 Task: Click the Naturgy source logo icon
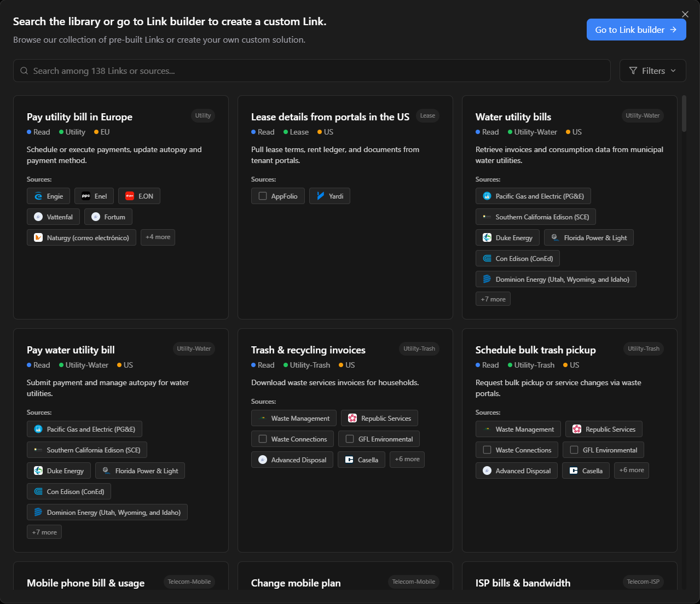click(38, 238)
